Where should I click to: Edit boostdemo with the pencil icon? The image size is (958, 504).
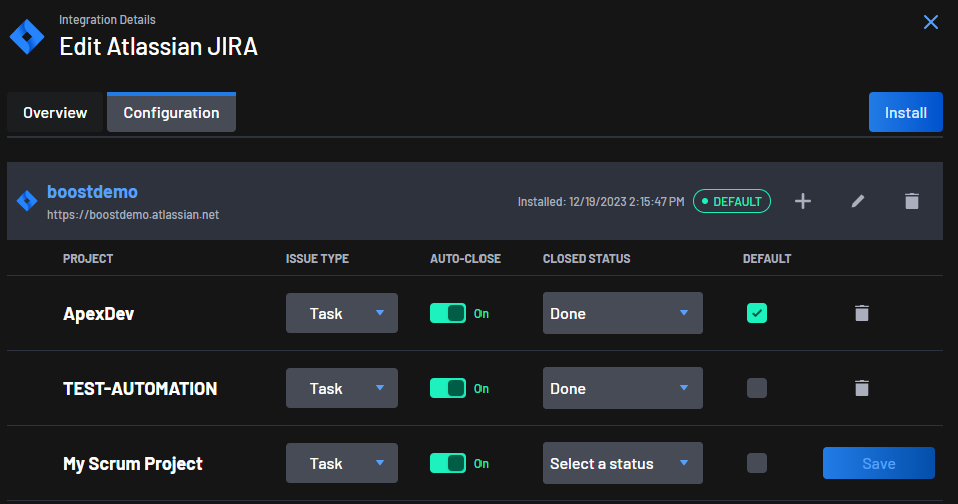pos(858,201)
